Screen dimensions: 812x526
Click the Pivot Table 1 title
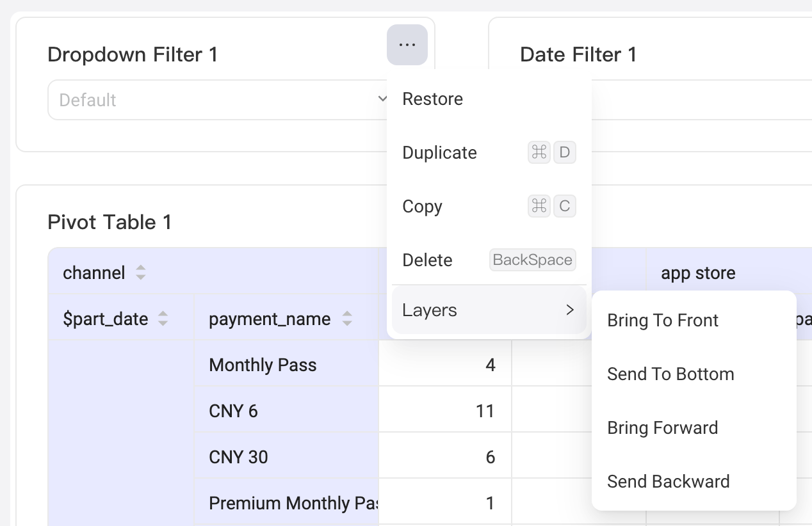point(110,223)
